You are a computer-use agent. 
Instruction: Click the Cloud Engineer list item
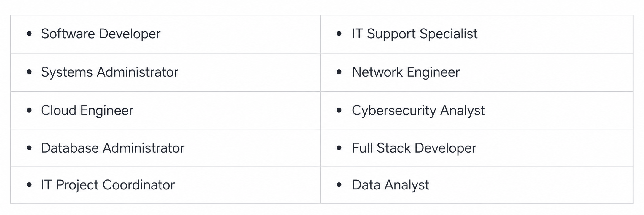point(87,111)
